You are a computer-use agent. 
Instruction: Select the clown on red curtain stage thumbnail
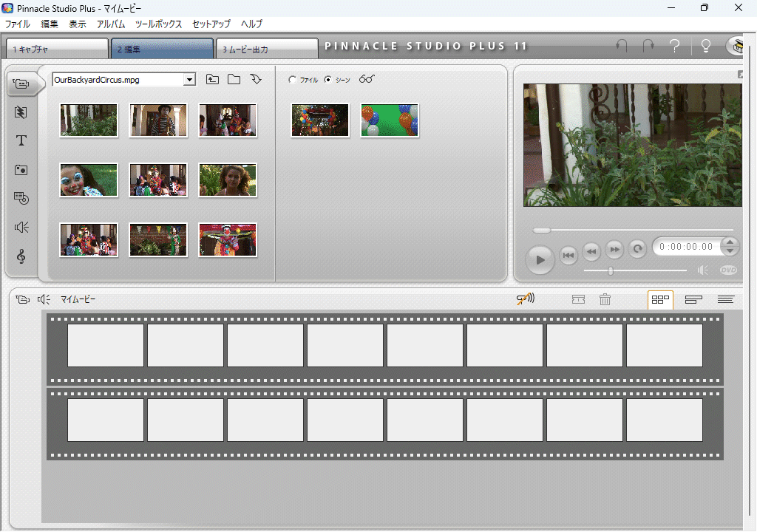228,240
